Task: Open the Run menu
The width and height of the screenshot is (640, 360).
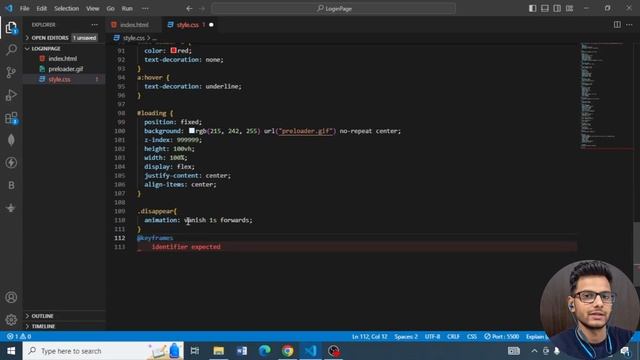Action: [x=127, y=8]
